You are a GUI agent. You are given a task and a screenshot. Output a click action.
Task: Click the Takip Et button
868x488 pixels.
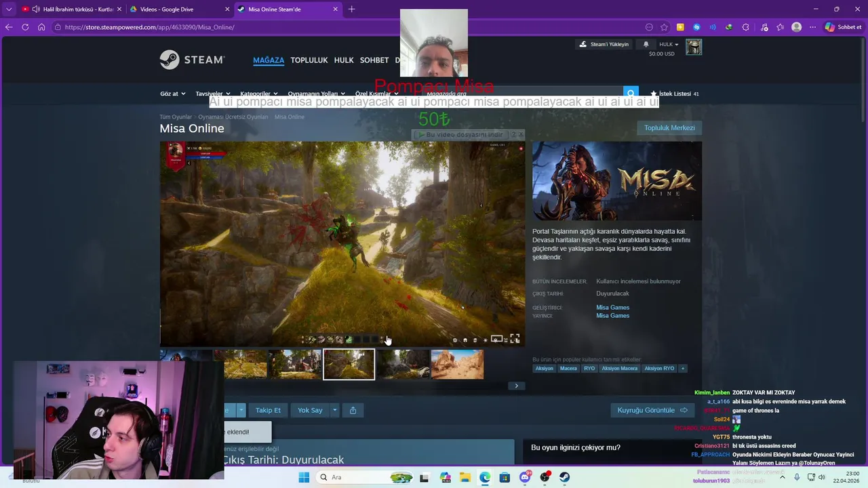pyautogui.click(x=268, y=410)
